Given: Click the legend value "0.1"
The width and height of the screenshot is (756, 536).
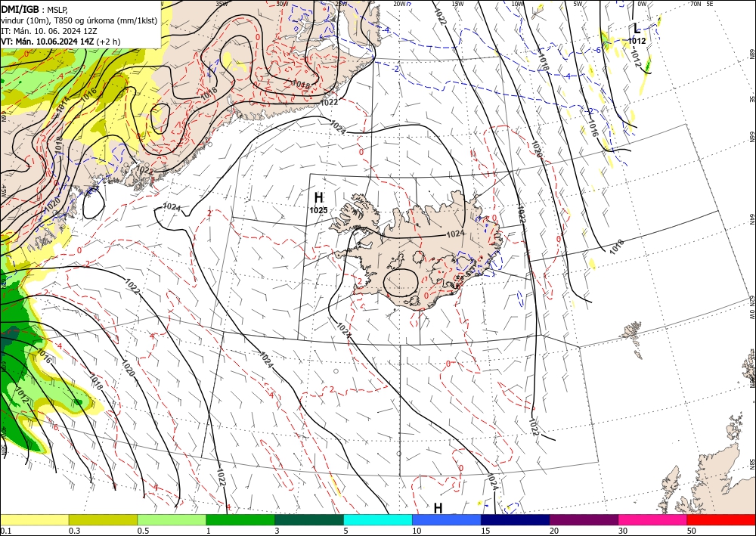Looking at the screenshot, I should coord(5,531).
